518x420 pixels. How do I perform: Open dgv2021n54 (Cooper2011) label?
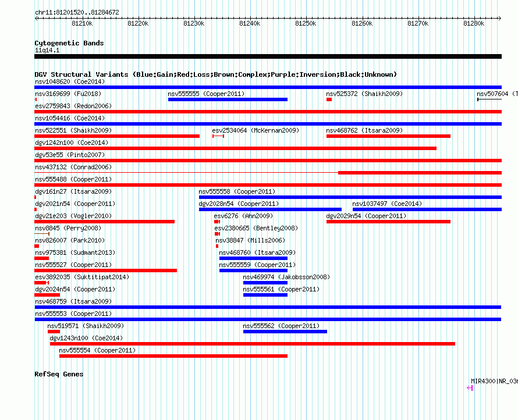click(x=75, y=204)
